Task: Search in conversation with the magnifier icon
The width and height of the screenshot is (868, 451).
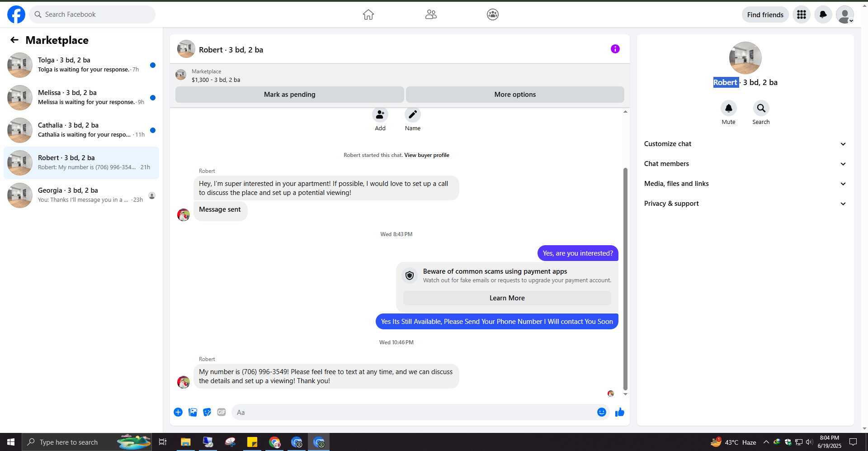Action: (761, 108)
